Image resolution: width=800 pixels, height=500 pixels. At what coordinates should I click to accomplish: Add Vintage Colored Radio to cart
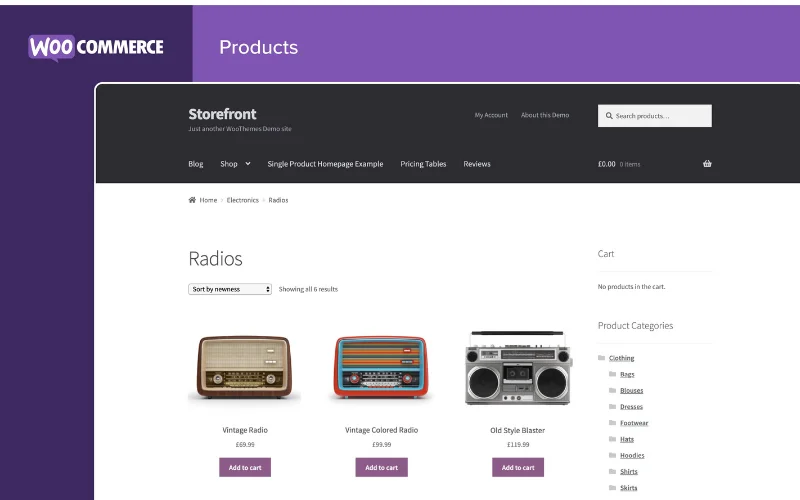tap(382, 467)
